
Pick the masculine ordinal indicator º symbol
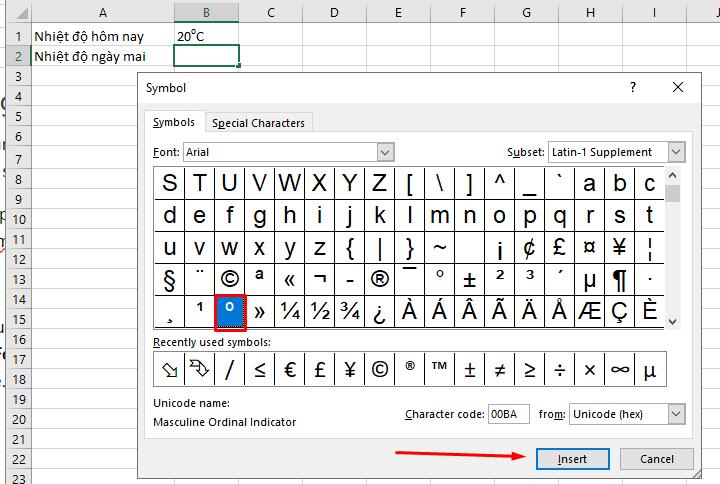[230, 312]
